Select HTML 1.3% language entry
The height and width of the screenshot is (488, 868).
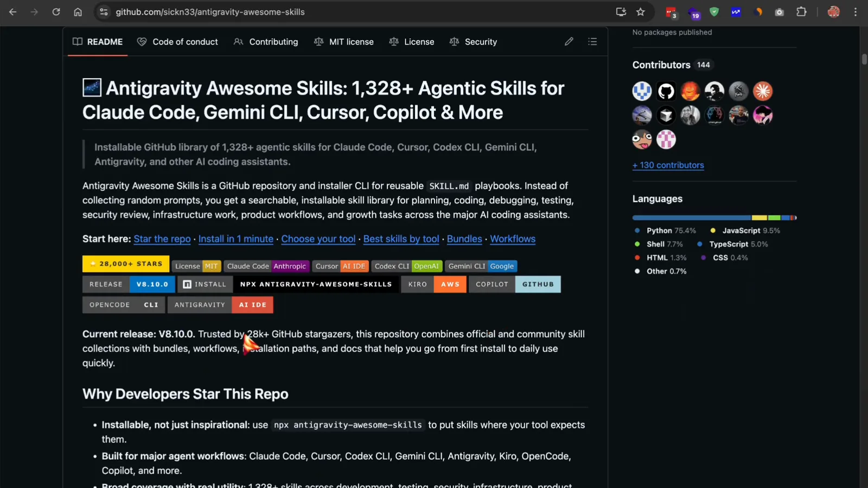click(661, 258)
